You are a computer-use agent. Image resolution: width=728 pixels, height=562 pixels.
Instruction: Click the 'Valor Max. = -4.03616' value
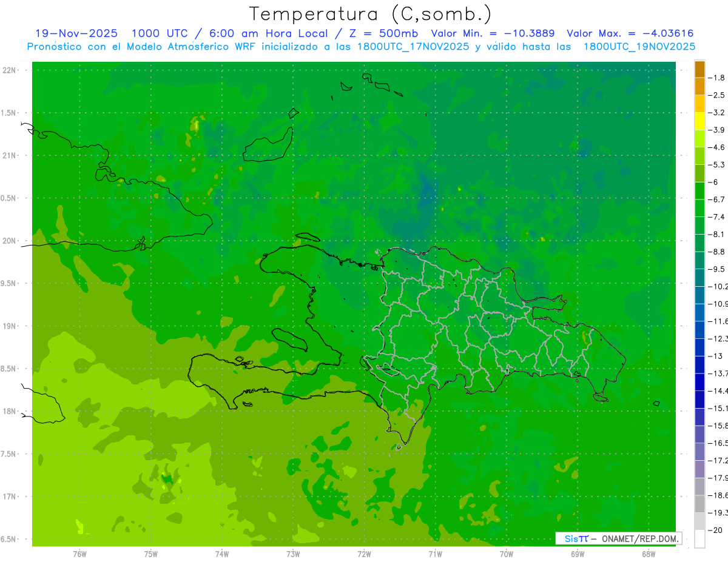630,33
